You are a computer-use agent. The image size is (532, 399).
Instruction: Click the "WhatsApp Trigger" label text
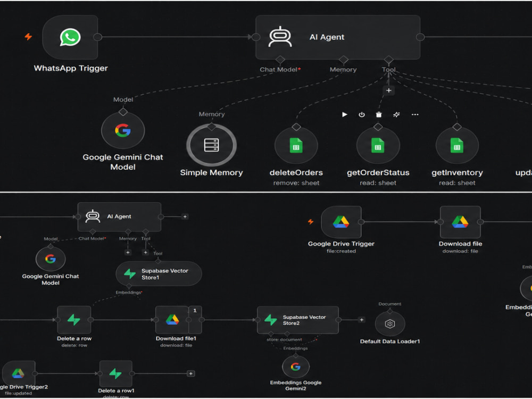coord(71,68)
